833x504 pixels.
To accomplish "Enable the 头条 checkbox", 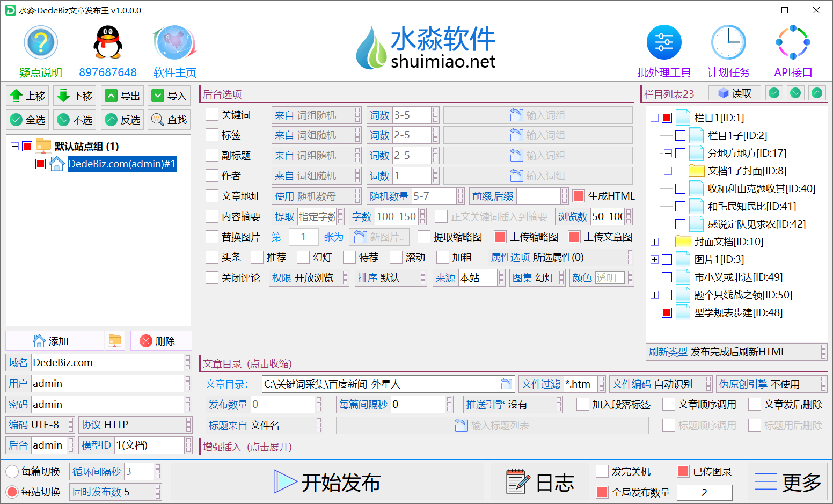I will coord(212,258).
